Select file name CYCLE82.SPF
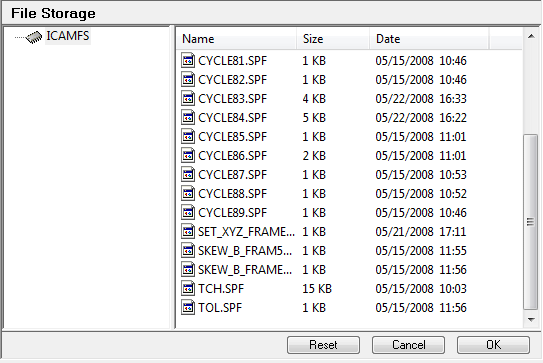This screenshot has width=543, height=363. pos(233,80)
